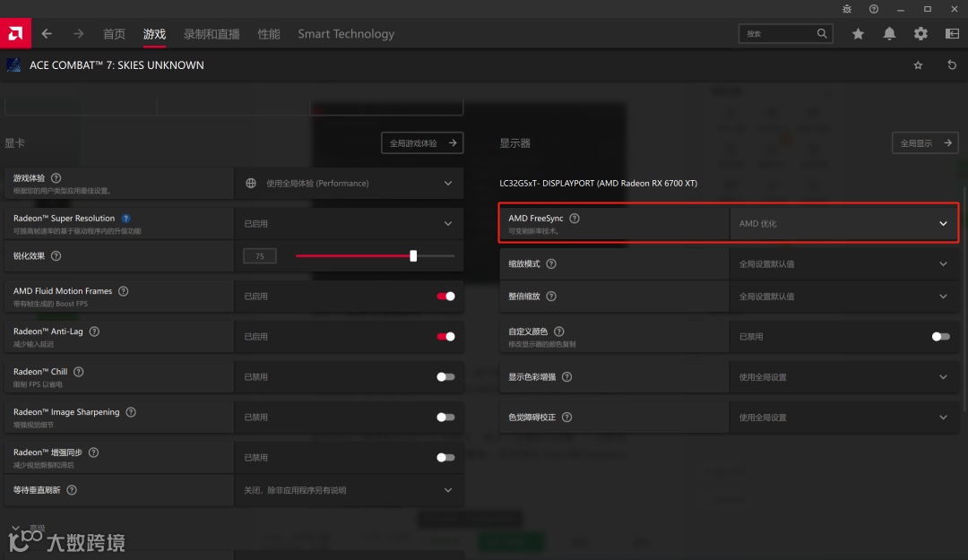Go back with the left arrow
968x560 pixels.
[47, 33]
